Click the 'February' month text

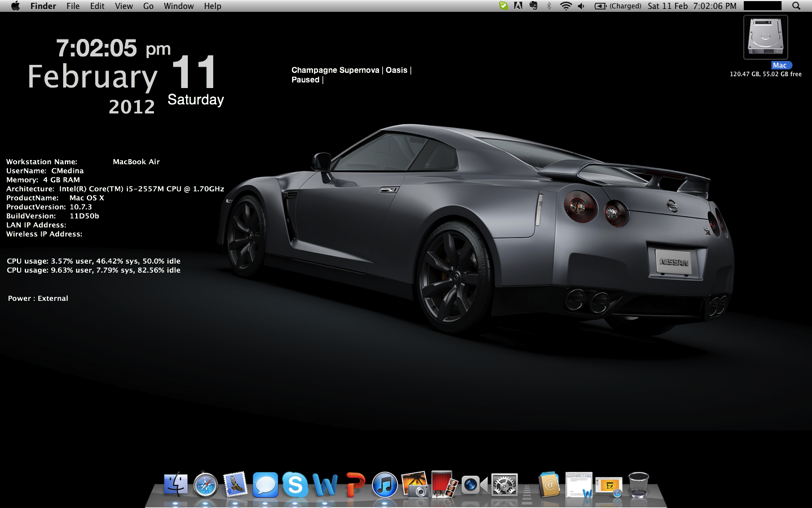point(93,77)
